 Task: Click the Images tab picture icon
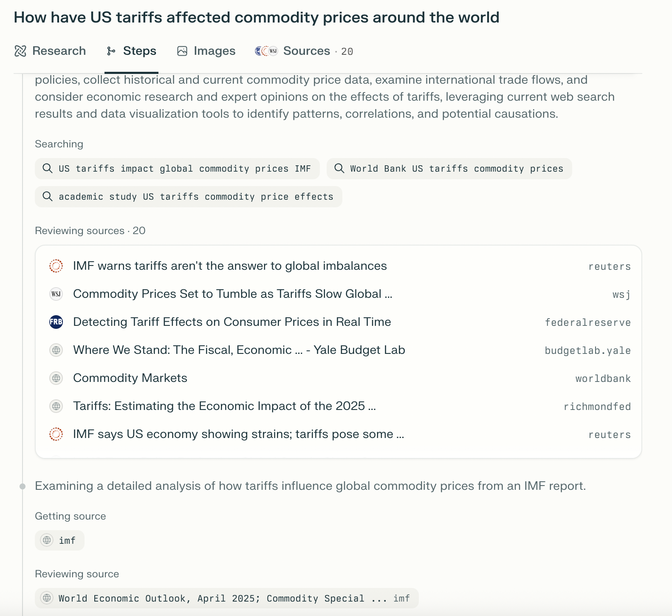(182, 51)
